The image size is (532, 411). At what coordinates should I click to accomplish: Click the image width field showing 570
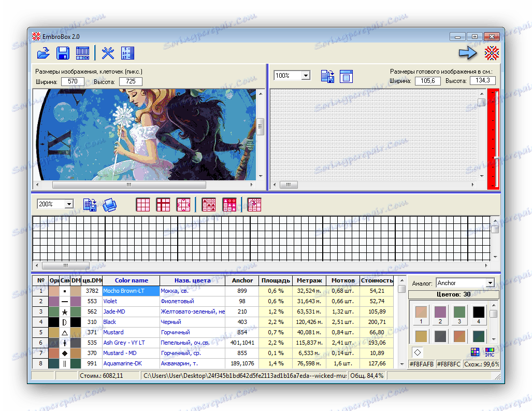point(73,81)
